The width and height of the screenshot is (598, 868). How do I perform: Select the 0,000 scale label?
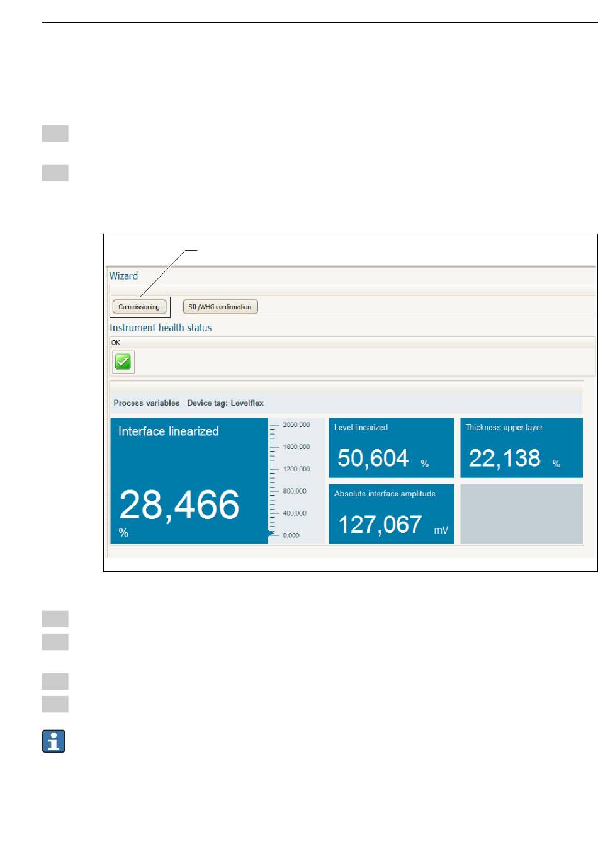point(291,535)
